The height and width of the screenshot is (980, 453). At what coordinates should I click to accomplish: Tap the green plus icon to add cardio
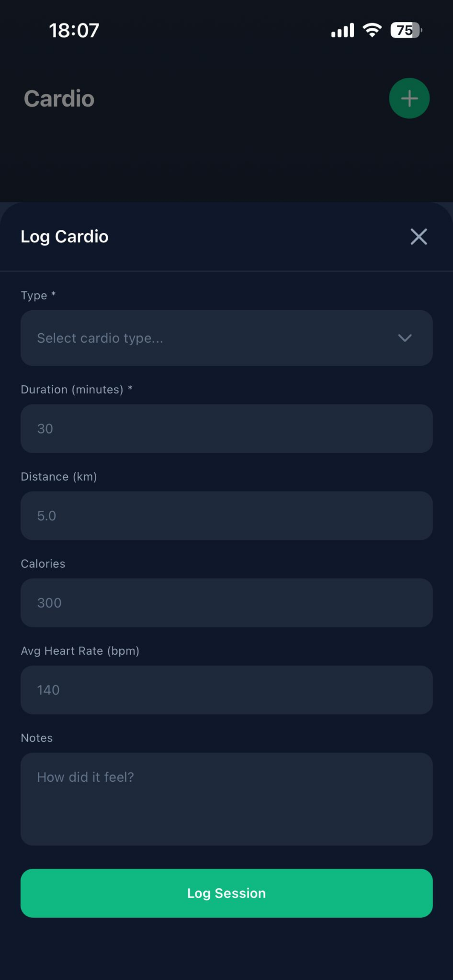point(409,98)
